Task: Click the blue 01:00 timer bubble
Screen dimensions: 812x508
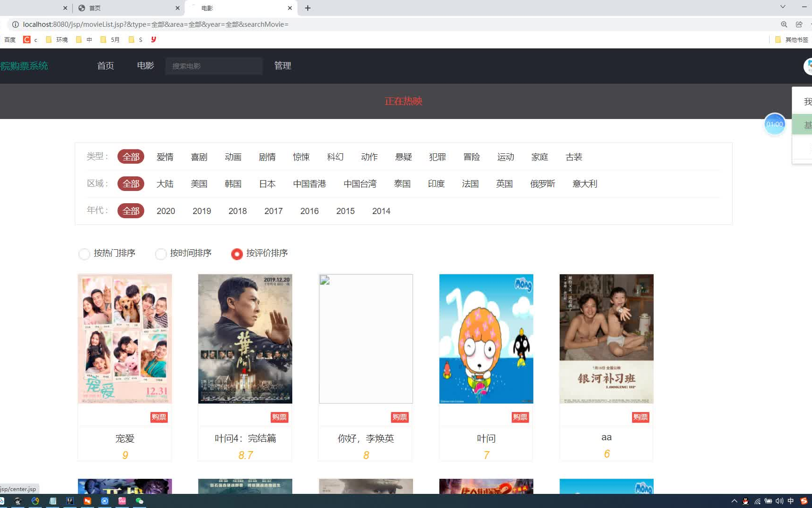Action: [775, 124]
